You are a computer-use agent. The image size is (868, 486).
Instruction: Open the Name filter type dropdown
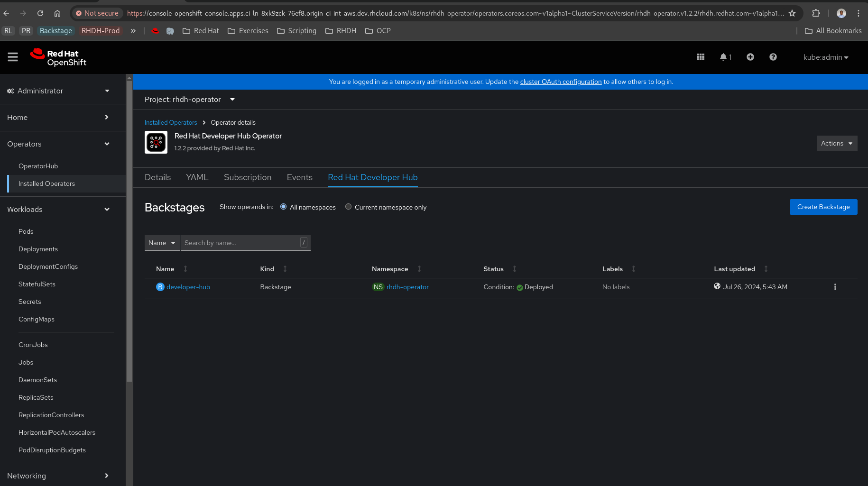point(162,243)
